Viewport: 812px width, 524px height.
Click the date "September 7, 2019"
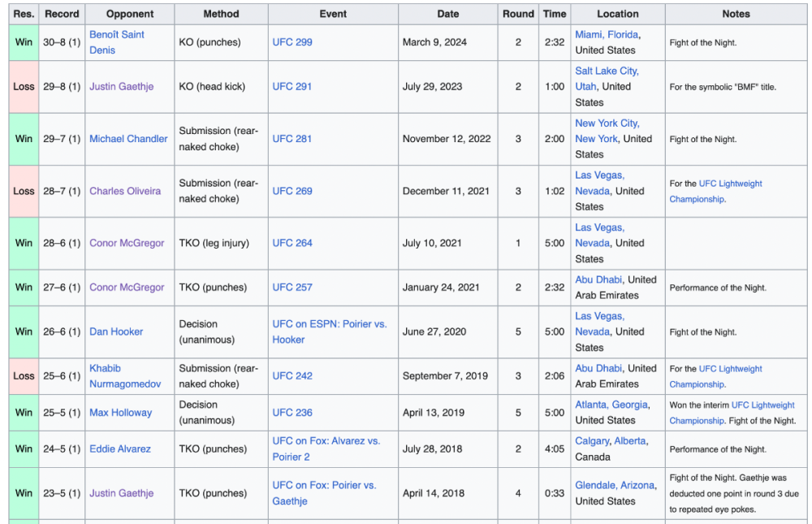[445, 376]
